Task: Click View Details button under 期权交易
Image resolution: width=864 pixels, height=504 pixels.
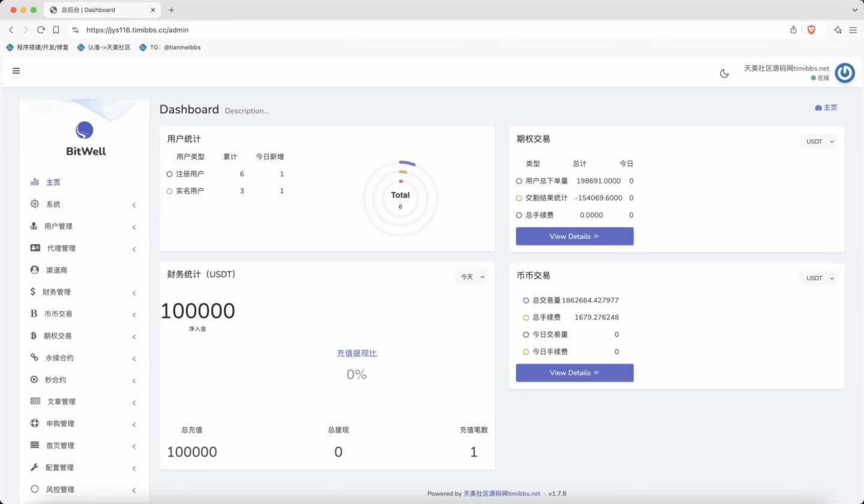Action: [574, 236]
